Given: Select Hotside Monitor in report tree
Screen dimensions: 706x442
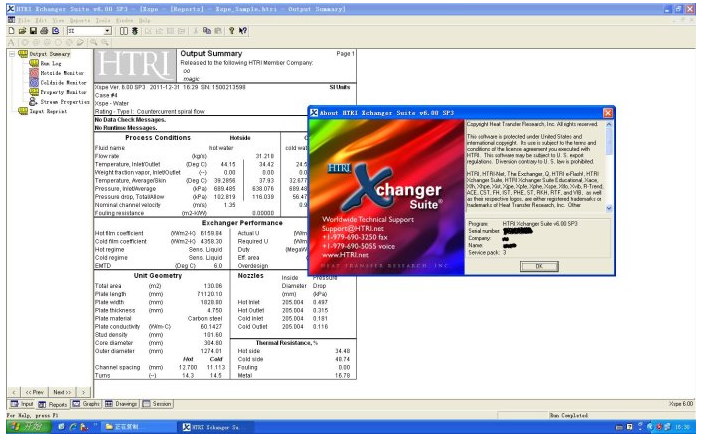Looking at the screenshot, I should pyautogui.click(x=62, y=73).
